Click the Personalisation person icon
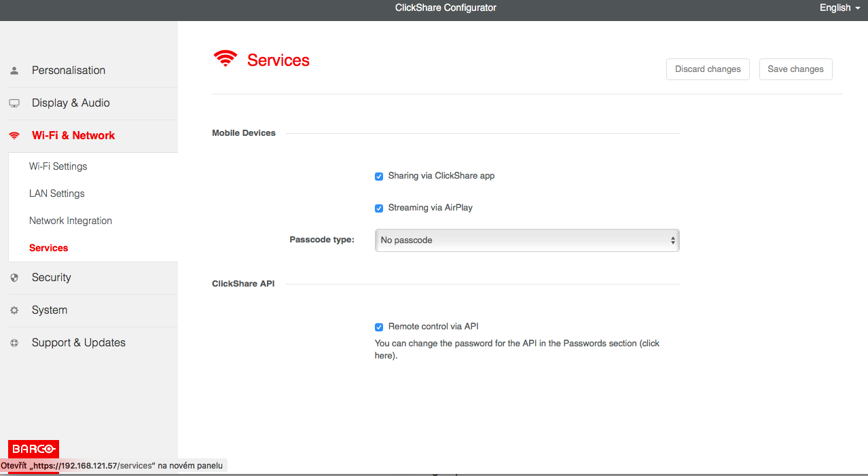Screen dimensions: 868x476 click(14, 71)
